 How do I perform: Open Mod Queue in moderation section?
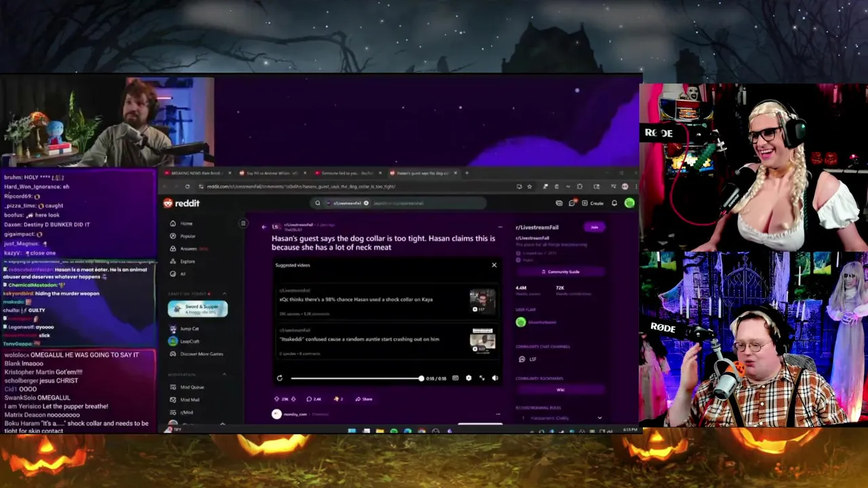pos(186,387)
